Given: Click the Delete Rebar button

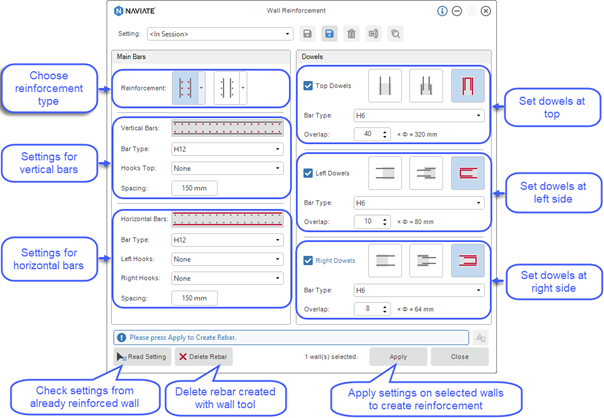Looking at the screenshot, I should point(204,357).
